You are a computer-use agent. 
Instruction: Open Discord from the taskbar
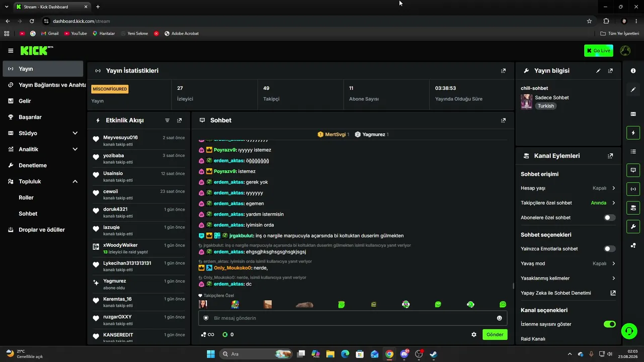click(404, 354)
